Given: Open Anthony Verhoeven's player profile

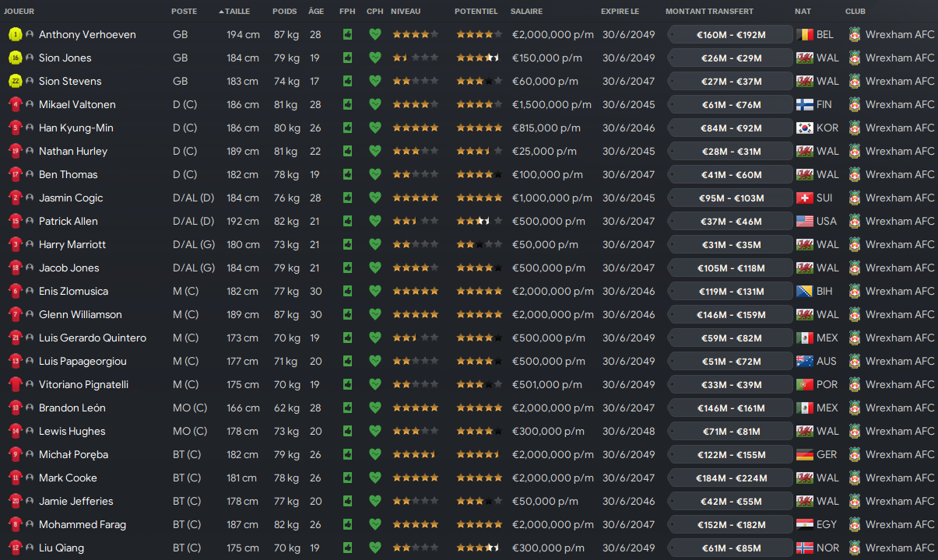Looking at the screenshot, I should coord(87,34).
